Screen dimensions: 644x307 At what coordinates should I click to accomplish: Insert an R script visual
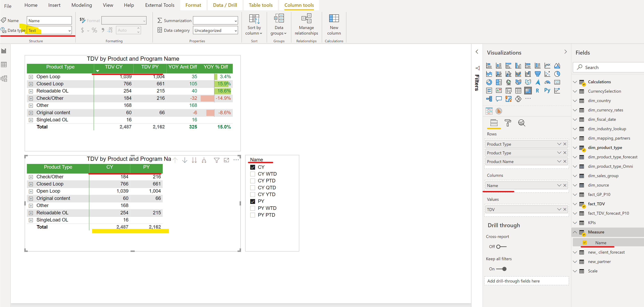point(538,91)
